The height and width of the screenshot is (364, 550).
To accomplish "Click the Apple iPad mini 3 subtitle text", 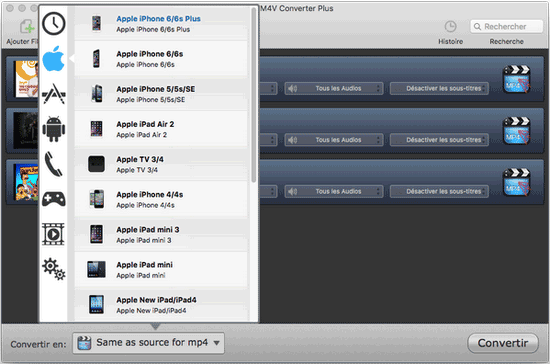I will 144,240.
